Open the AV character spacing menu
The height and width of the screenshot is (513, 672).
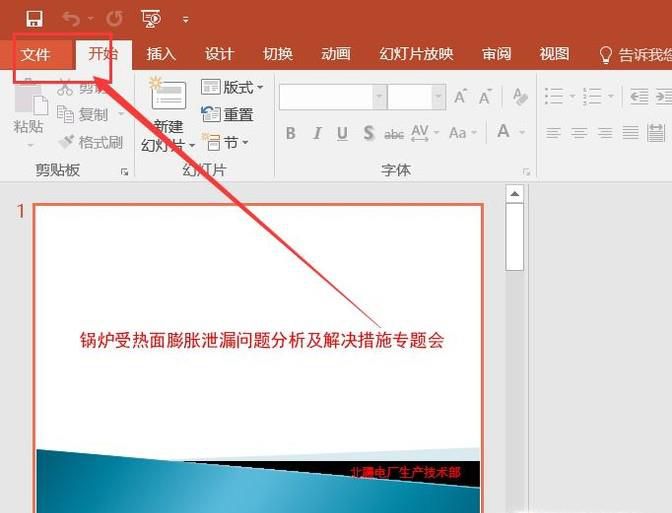[424, 133]
